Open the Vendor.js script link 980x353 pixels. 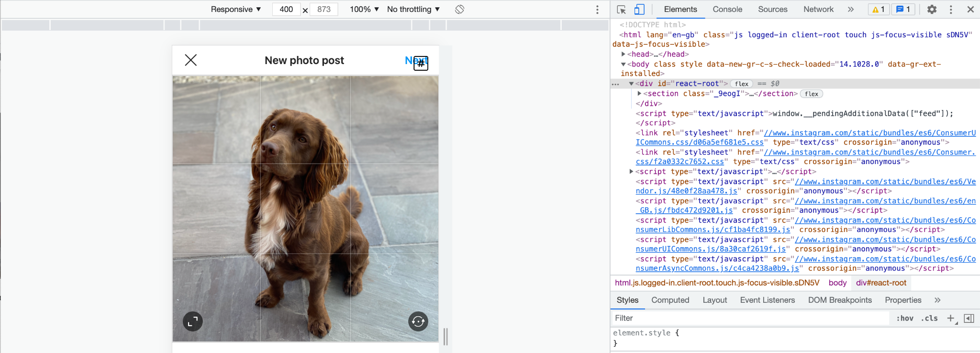(x=806, y=186)
